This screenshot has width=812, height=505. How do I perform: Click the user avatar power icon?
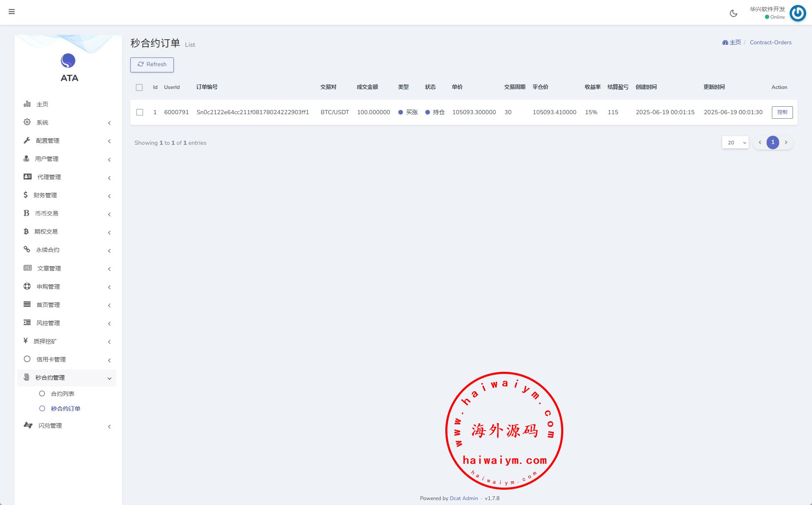click(x=798, y=13)
